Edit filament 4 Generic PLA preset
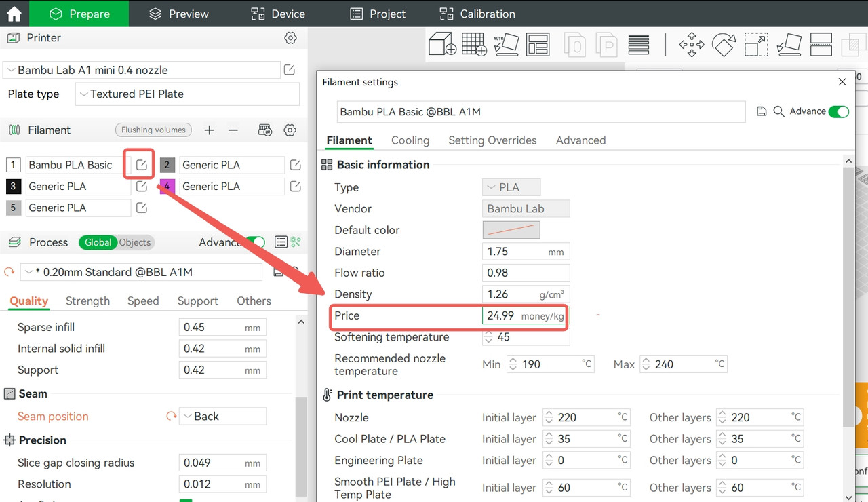Screen dimensions: 868x502 click(x=295, y=187)
